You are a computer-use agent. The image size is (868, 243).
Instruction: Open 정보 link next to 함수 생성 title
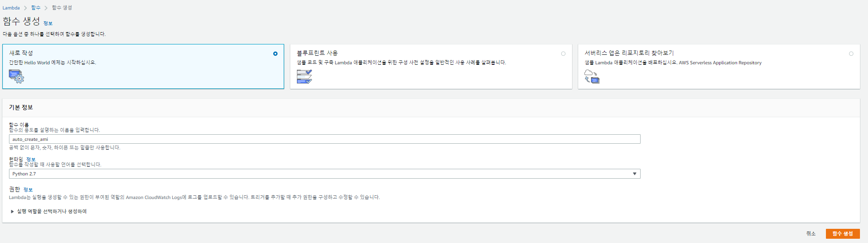pyautogui.click(x=48, y=23)
